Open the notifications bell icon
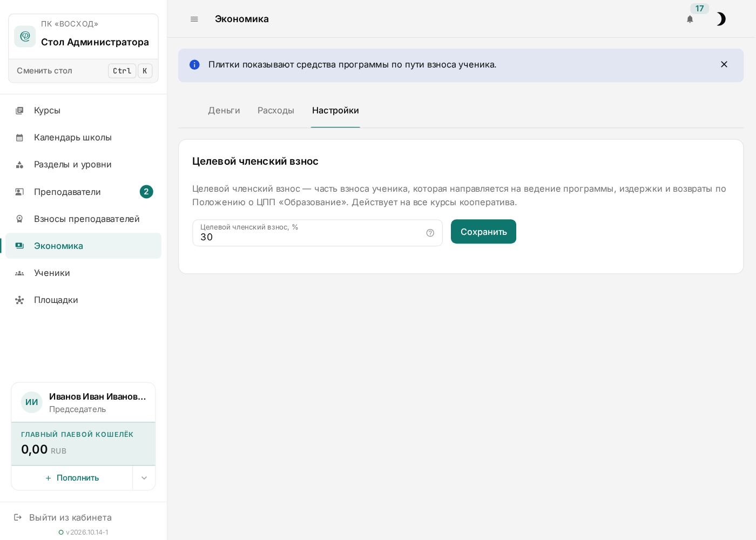 690,19
